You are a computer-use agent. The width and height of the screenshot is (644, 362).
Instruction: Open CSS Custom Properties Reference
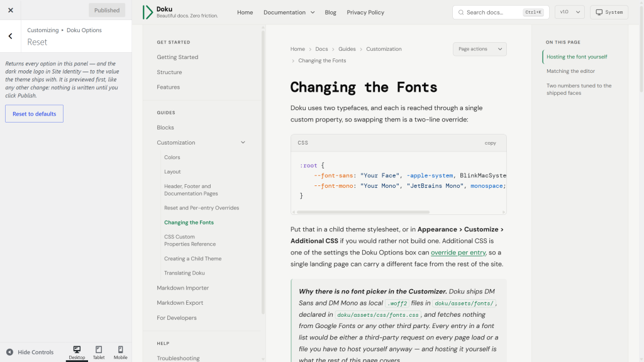[190, 240]
